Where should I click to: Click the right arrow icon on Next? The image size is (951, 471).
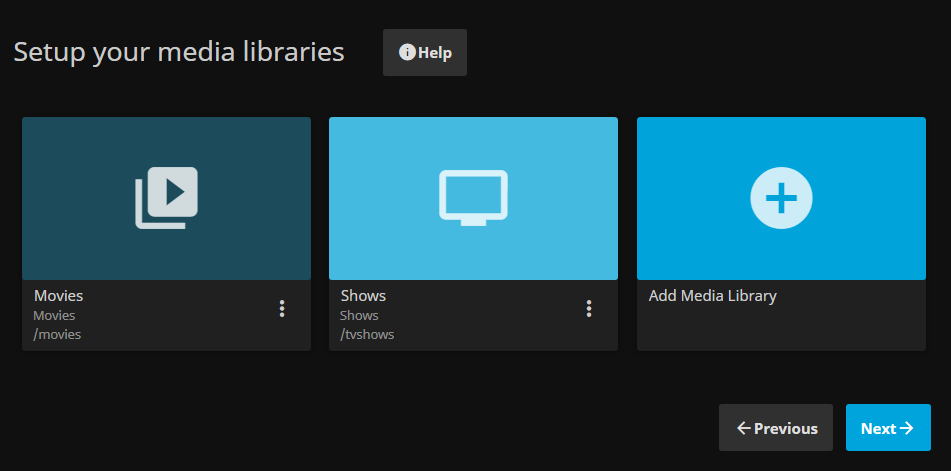click(907, 428)
